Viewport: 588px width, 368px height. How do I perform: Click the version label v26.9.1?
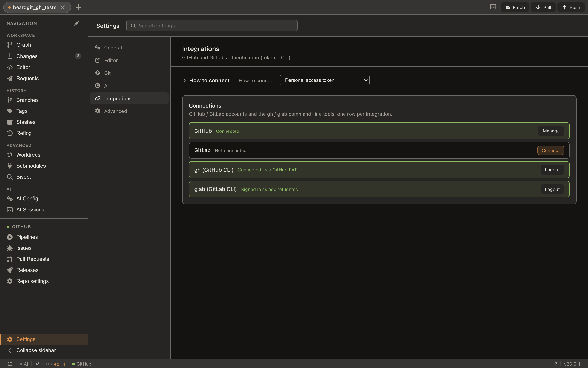pyautogui.click(x=572, y=364)
